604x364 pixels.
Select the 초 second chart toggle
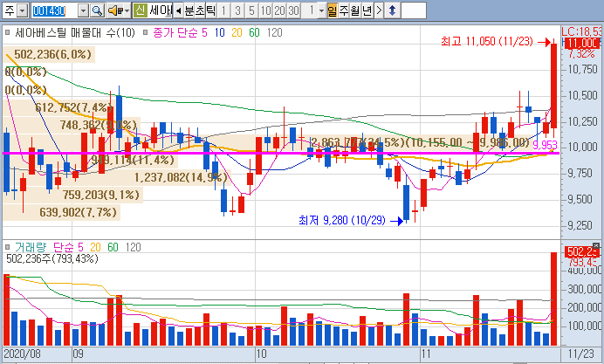click(200, 10)
